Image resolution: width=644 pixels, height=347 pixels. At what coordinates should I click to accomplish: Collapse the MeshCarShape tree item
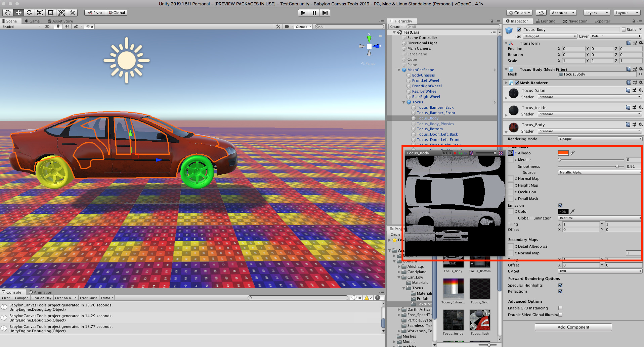[399, 70]
